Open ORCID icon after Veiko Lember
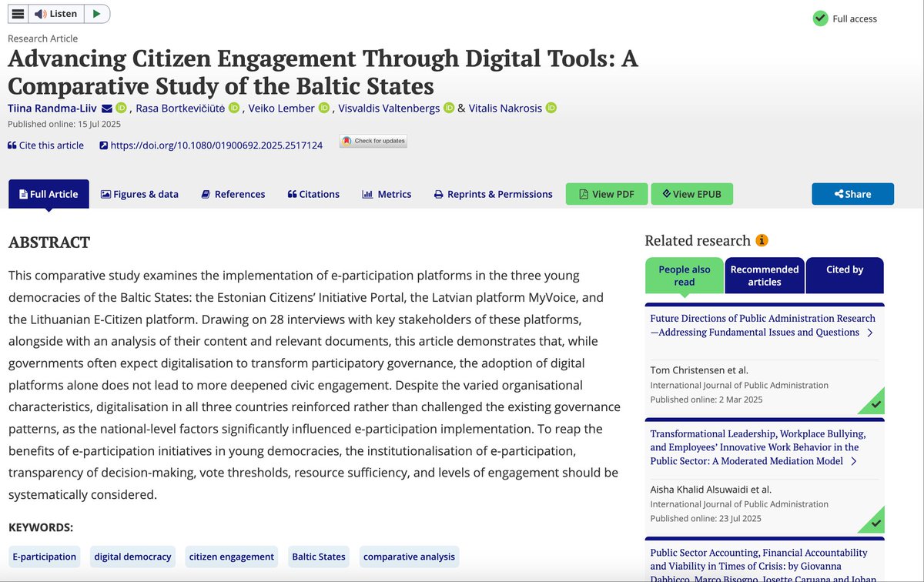The width and height of the screenshot is (924, 582). pos(324,108)
